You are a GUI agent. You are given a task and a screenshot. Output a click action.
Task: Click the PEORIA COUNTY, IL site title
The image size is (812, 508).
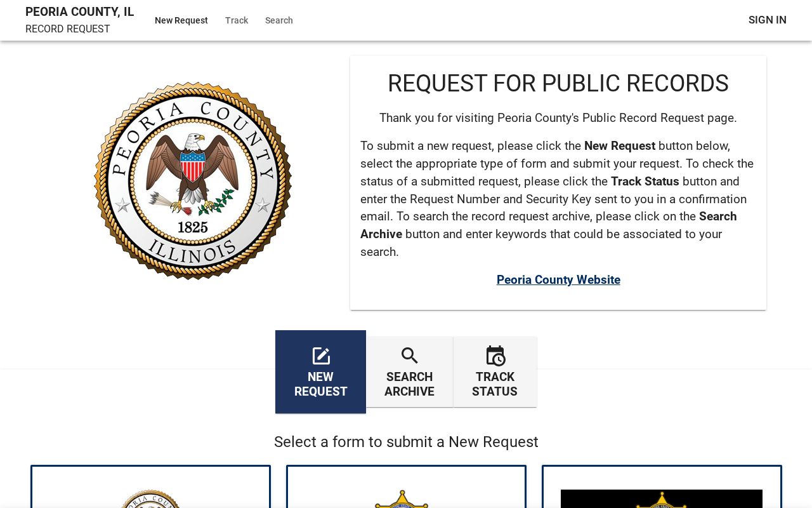(x=80, y=12)
